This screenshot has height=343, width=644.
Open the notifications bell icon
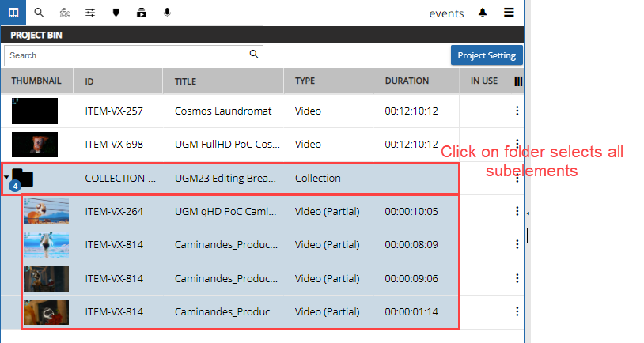coord(483,13)
